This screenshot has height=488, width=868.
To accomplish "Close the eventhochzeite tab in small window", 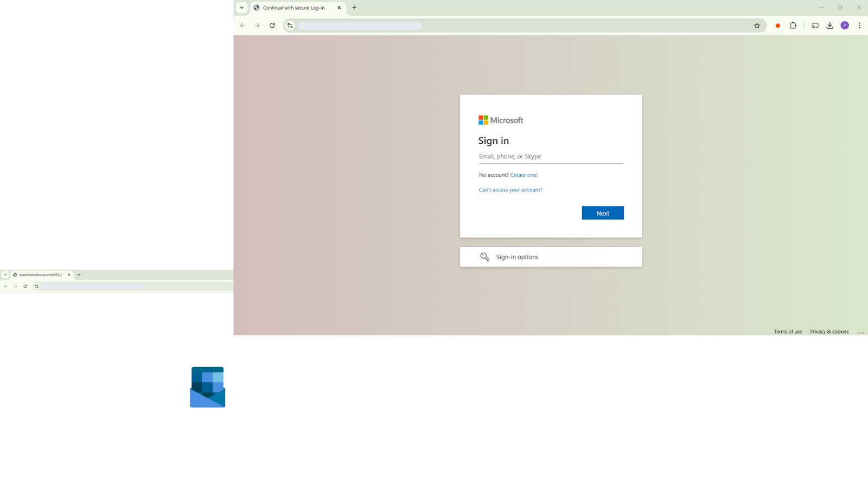I will tap(69, 275).
